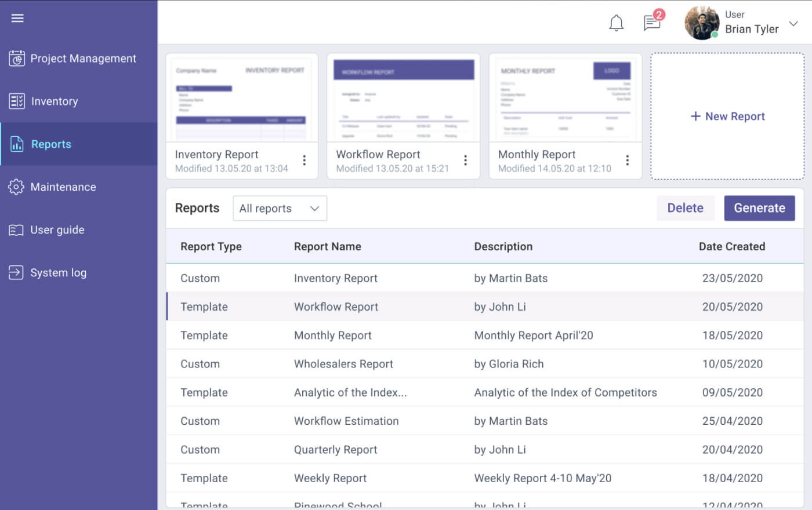Switch to the Reports section

point(51,144)
